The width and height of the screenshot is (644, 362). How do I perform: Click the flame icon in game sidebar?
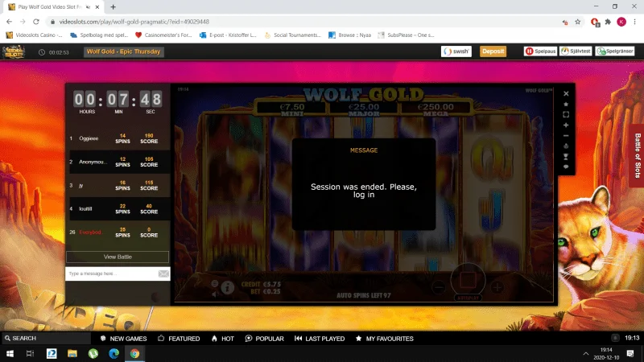click(566, 146)
